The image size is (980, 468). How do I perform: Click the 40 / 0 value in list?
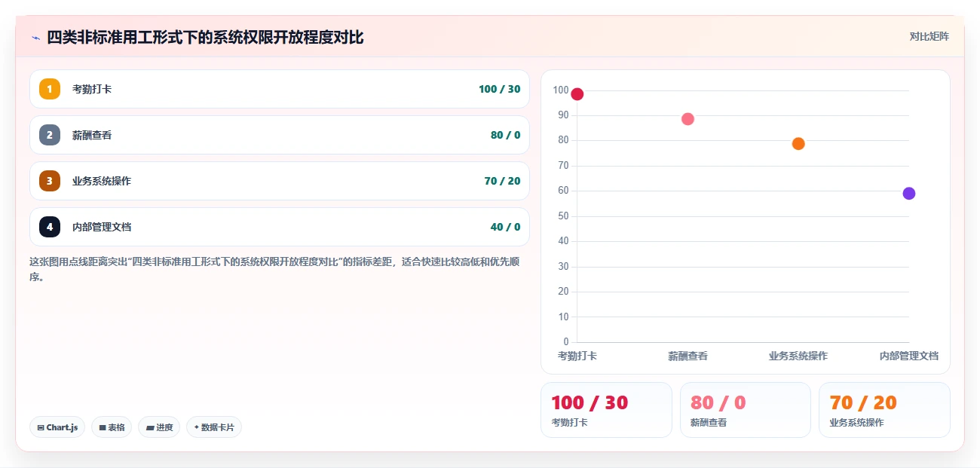(505, 227)
